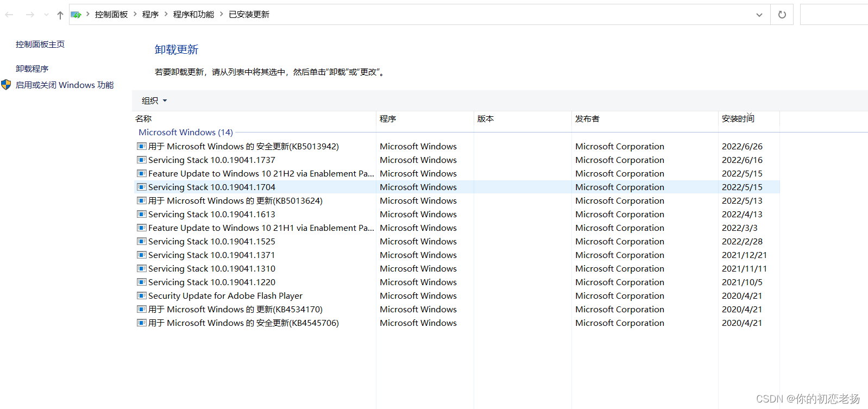
Task: Select Security Update for Adobe Flash Player
Action: click(x=225, y=296)
